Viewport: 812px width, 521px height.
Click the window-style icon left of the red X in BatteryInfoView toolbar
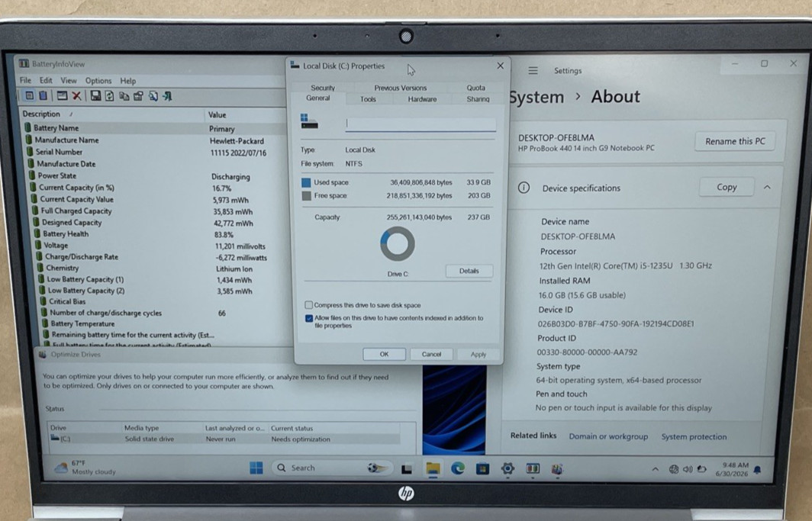click(x=62, y=95)
